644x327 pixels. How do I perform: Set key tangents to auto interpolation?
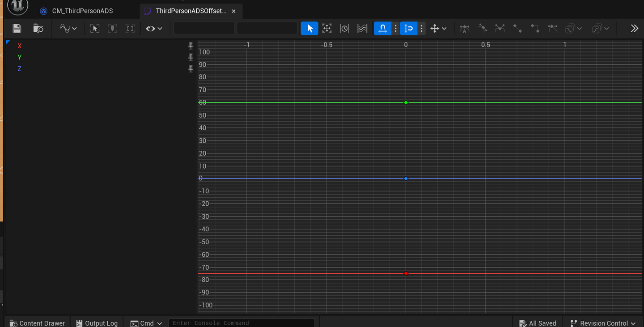(x=465, y=29)
